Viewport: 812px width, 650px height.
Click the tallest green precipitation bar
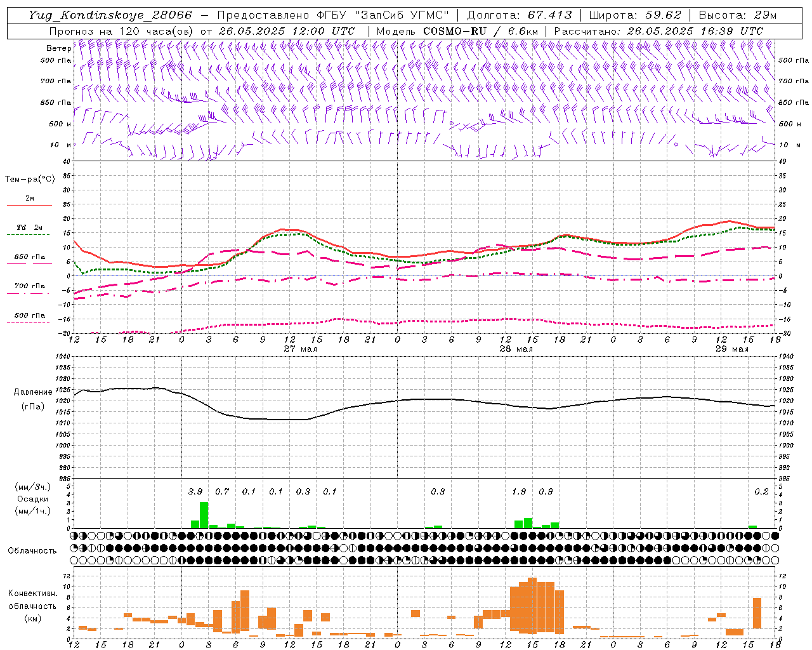click(204, 515)
